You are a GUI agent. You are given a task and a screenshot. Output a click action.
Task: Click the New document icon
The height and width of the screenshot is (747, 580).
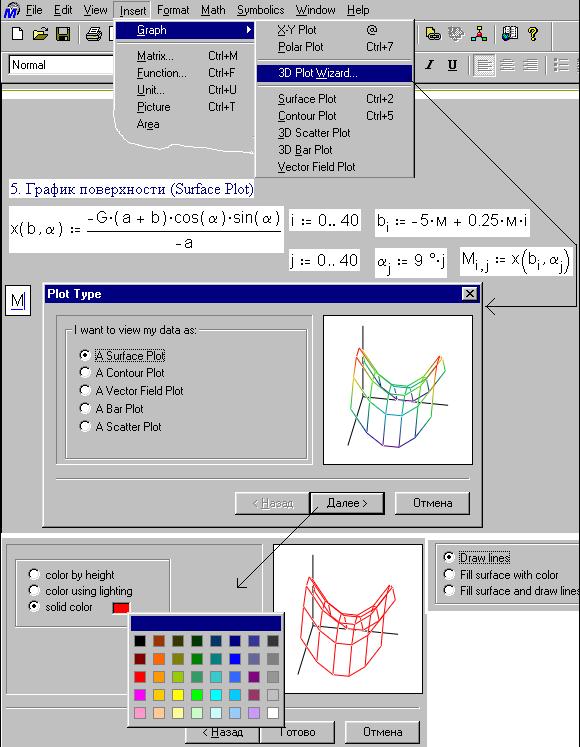18,34
